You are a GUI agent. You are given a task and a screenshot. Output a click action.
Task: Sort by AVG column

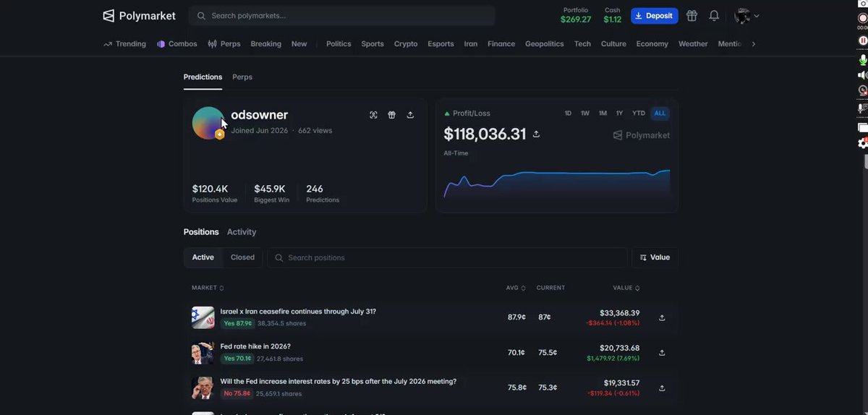[516, 288]
